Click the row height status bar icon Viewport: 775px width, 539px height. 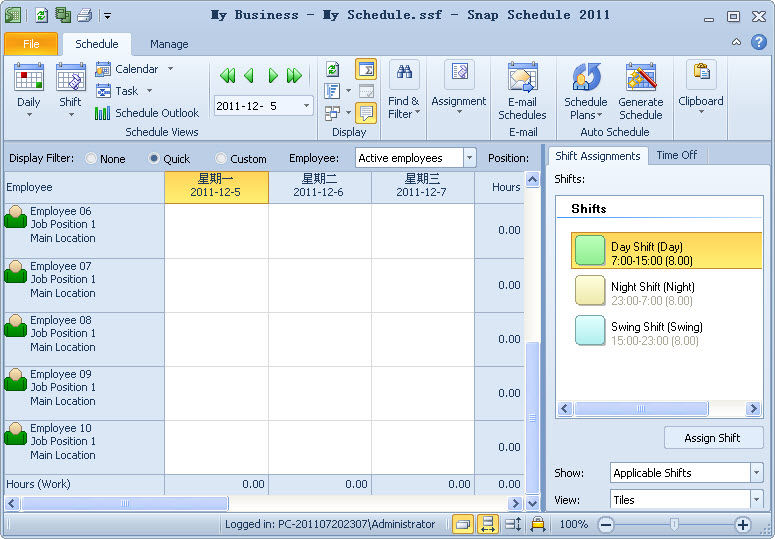(x=513, y=524)
